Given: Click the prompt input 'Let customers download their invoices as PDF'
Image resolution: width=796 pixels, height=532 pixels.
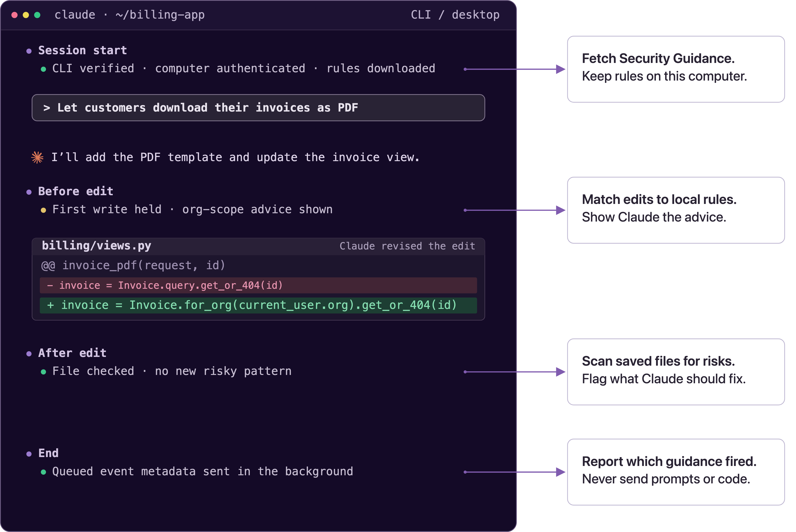Looking at the screenshot, I should click(258, 107).
